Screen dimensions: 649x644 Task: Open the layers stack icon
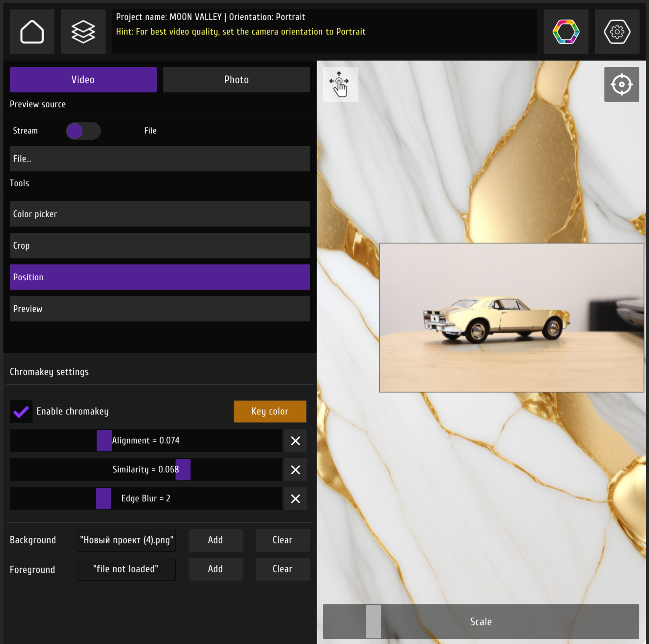[83, 32]
